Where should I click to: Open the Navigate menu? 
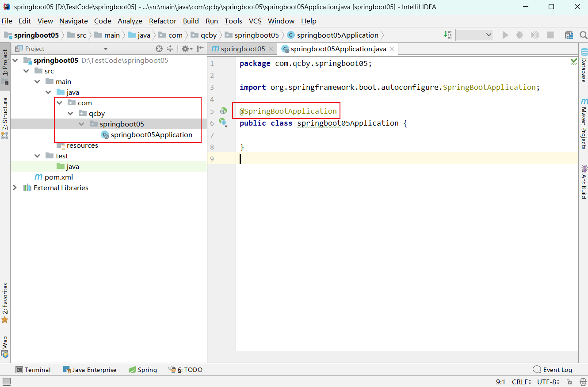pyautogui.click(x=73, y=21)
